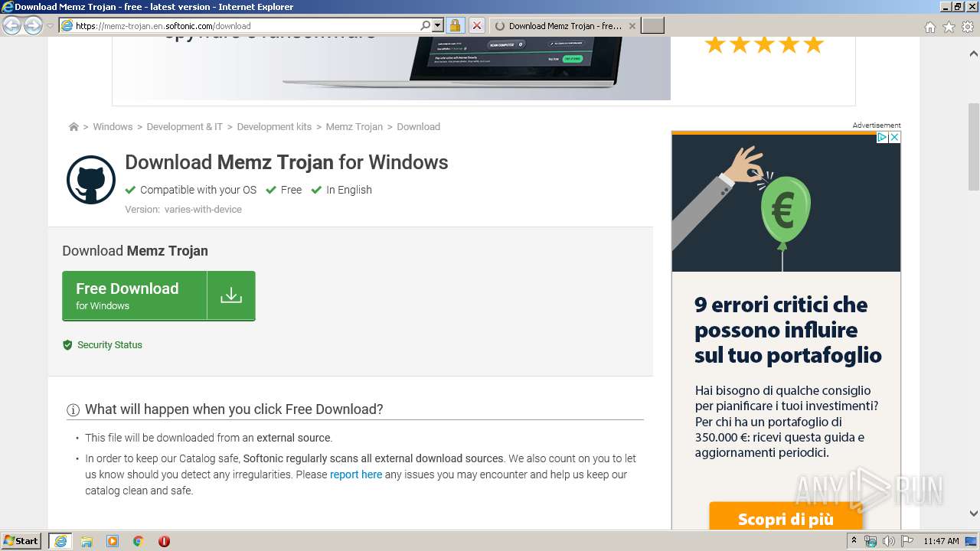Click the green Free Download button

click(x=158, y=295)
